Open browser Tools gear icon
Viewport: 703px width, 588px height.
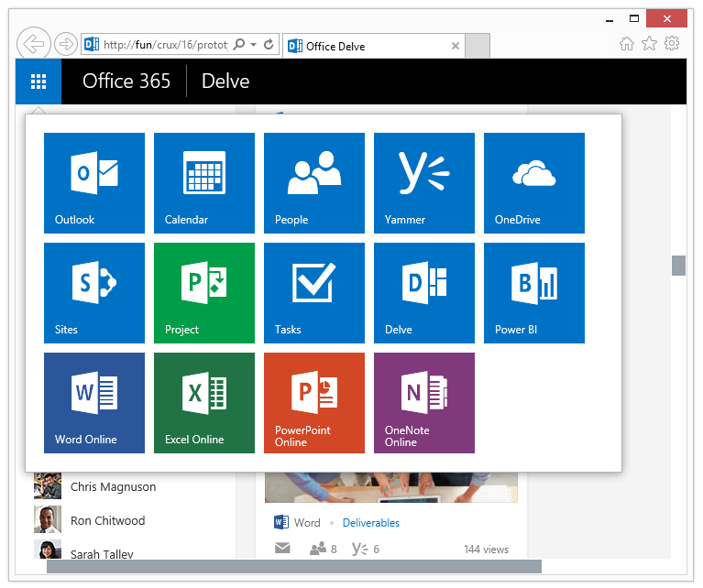672,43
